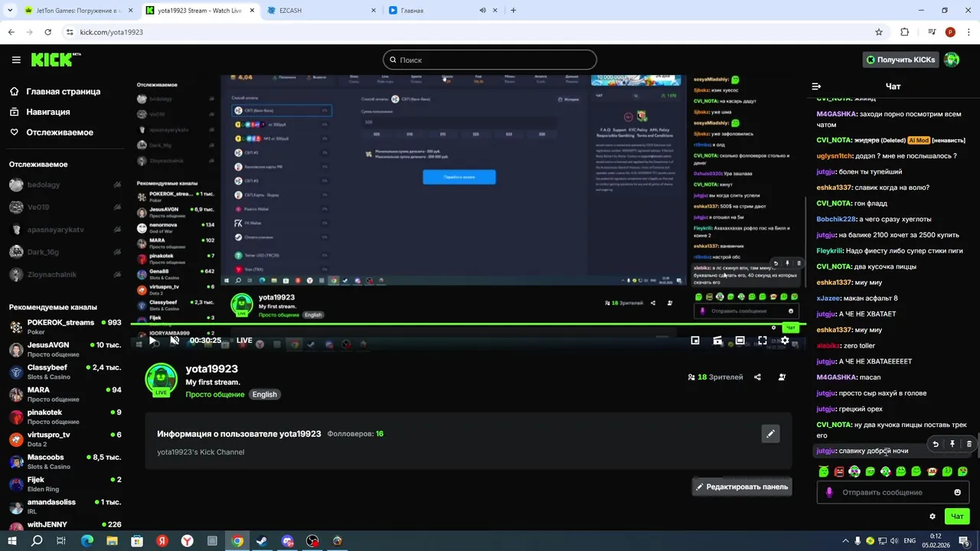The width and height of the screenshot is (980, 551).
Task: Reload the browser page
Action: [48, 32]
